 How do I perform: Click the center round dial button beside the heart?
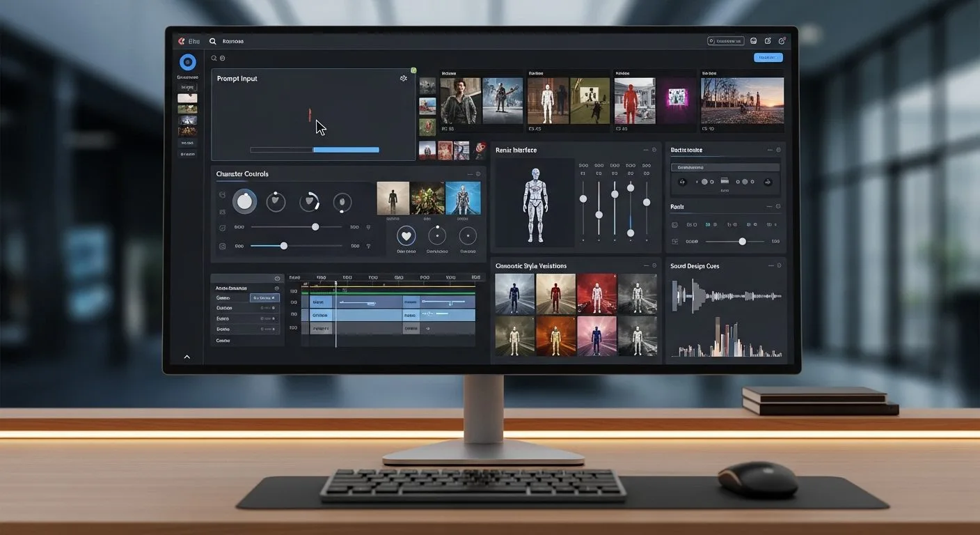pyautogui.click(x=437, y=235)
